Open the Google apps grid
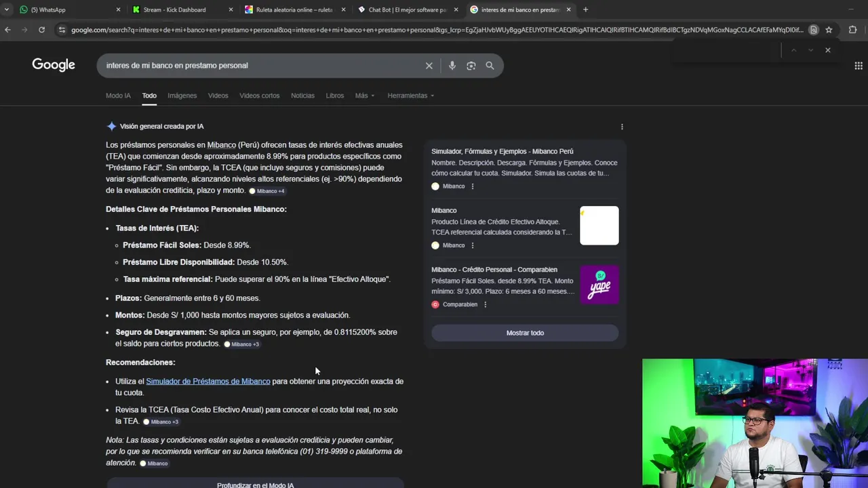 tap(859, 66)
